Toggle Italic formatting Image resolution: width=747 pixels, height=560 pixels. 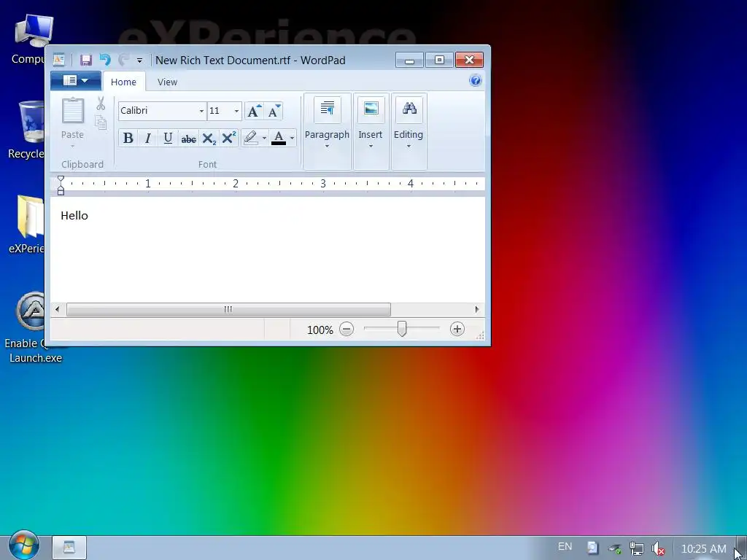[x=148, y=138]
